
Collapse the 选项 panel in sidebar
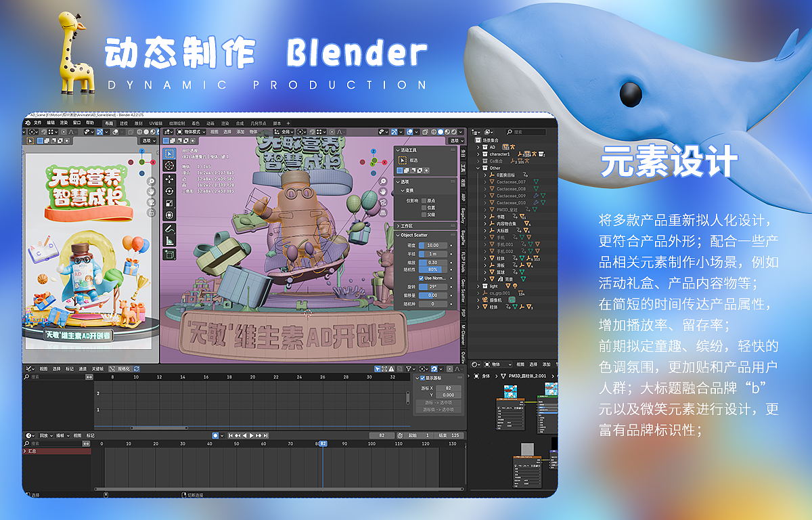tap(398, 182)
